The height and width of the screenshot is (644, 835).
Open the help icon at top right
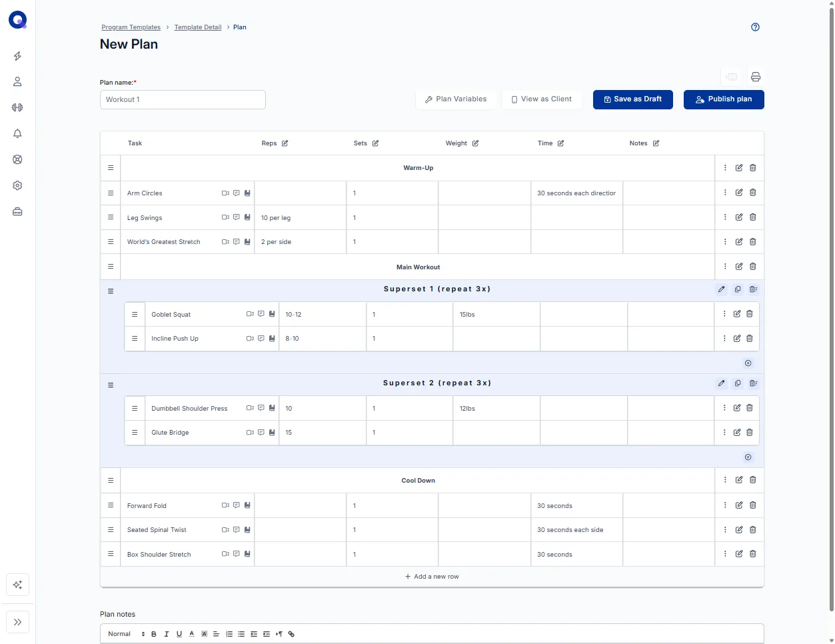755,27
